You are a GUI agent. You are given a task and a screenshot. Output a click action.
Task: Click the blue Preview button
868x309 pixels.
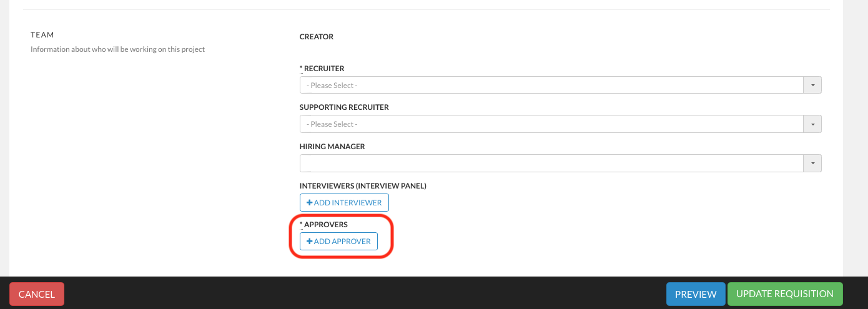coord(695,294)
